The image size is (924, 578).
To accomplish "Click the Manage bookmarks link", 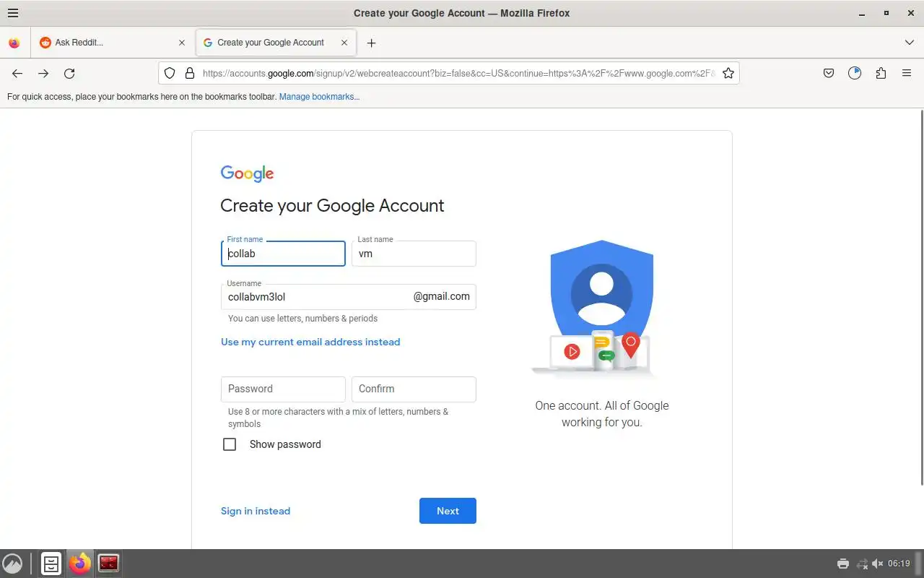I will click(319, 97).
